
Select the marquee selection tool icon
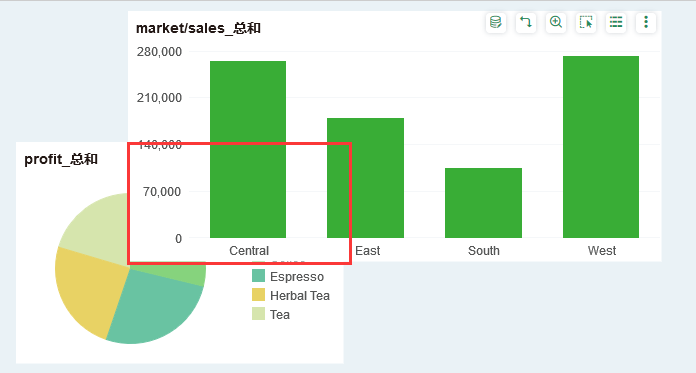coord(586,22)
